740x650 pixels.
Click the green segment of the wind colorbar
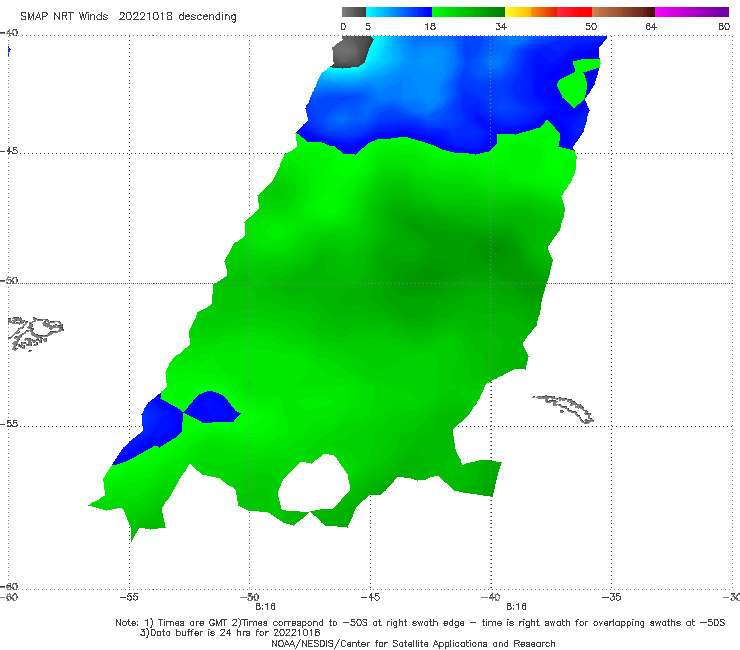pos(469,12)
